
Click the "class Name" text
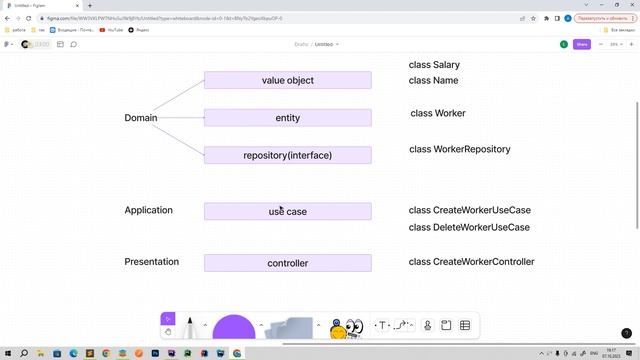(x=433, y=80)
